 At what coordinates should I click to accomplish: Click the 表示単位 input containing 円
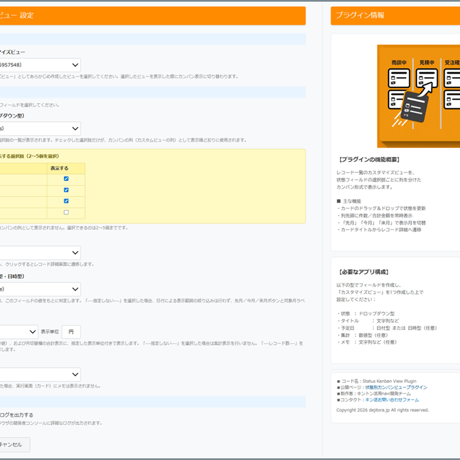(x=71, y=332)
